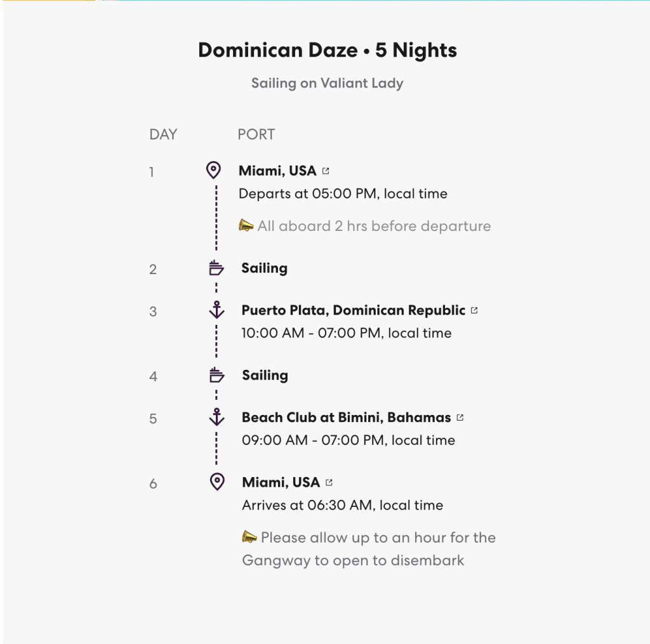The width and height of the screenshot is (650, 644).
Task: Click the ship icon for Day 4 Sailing
Action: (x=217, y=376)
